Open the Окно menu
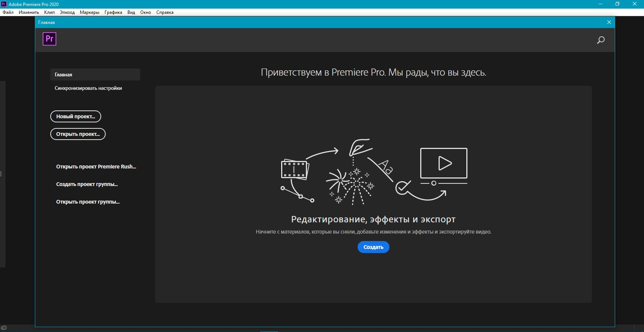The image size is (644, 332). (x=145, y=12)
